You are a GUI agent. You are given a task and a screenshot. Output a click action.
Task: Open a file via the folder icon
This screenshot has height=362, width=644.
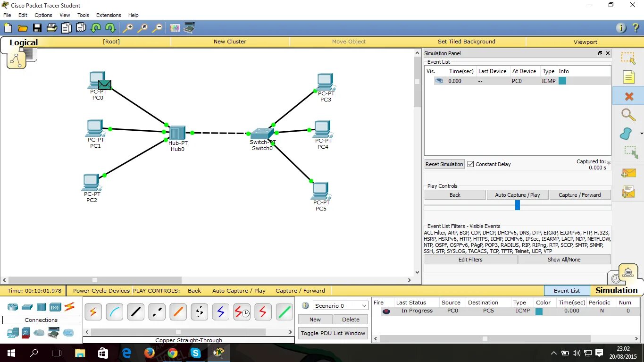pyautogui.click(x=23, y=28)
